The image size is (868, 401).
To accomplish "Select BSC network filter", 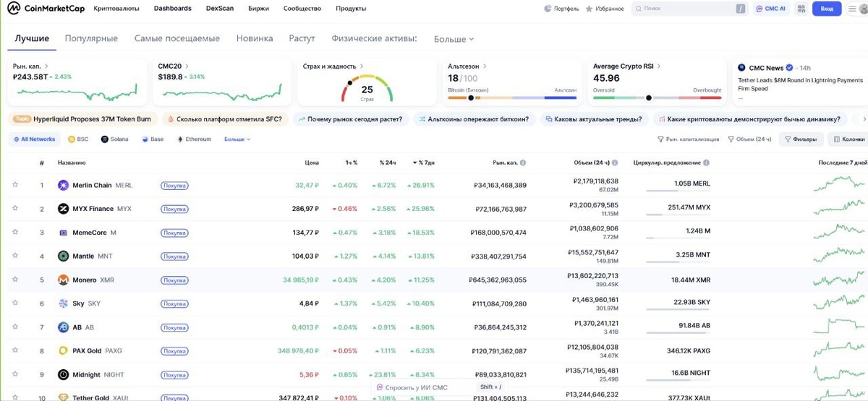I will coord(77,139).
